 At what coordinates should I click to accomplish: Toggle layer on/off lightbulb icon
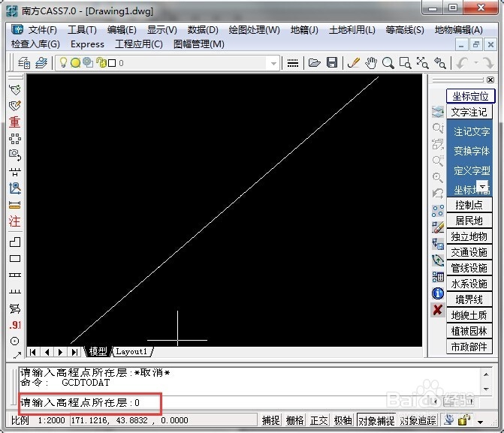coord(63,62)
